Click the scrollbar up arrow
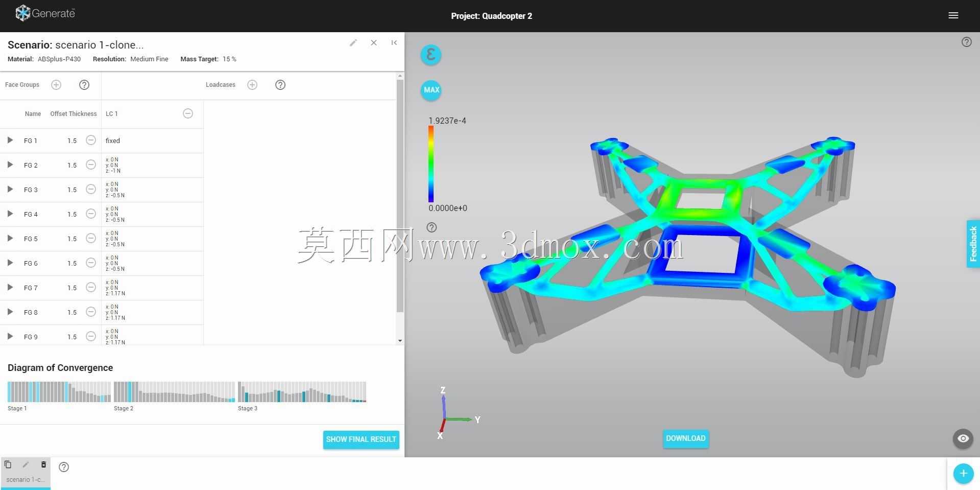Viewport: 980px width, 490px height. coord(400,76)
